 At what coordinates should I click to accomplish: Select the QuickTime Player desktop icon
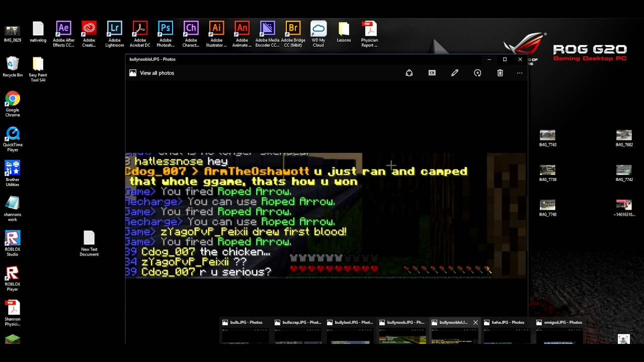pos(13,139)
